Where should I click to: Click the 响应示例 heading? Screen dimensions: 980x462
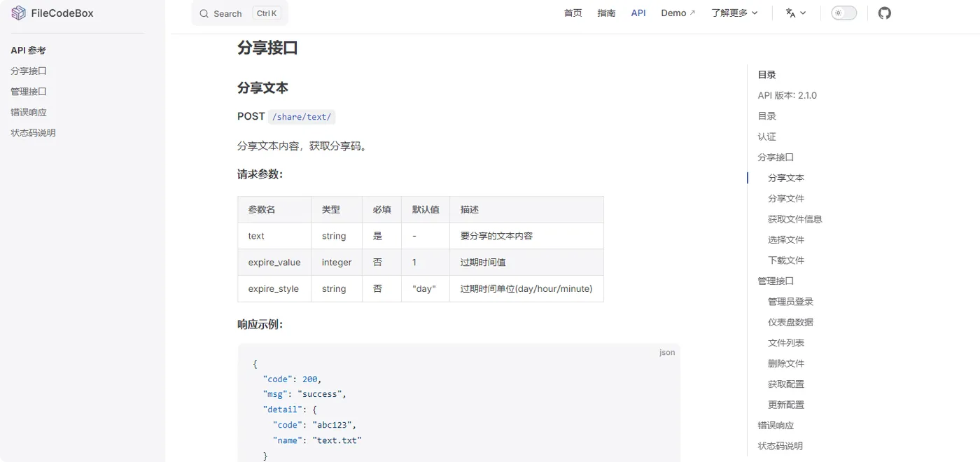(260, 325)
